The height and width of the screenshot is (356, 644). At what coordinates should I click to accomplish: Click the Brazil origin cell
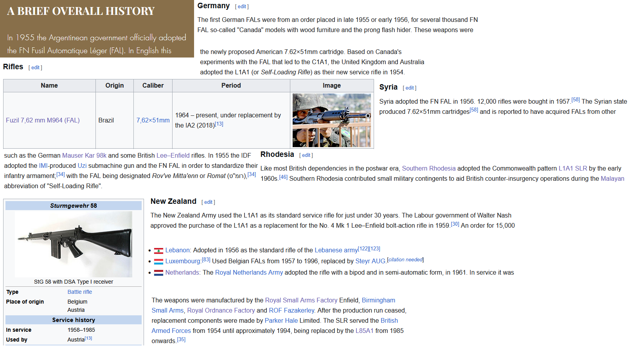[115, 120]
